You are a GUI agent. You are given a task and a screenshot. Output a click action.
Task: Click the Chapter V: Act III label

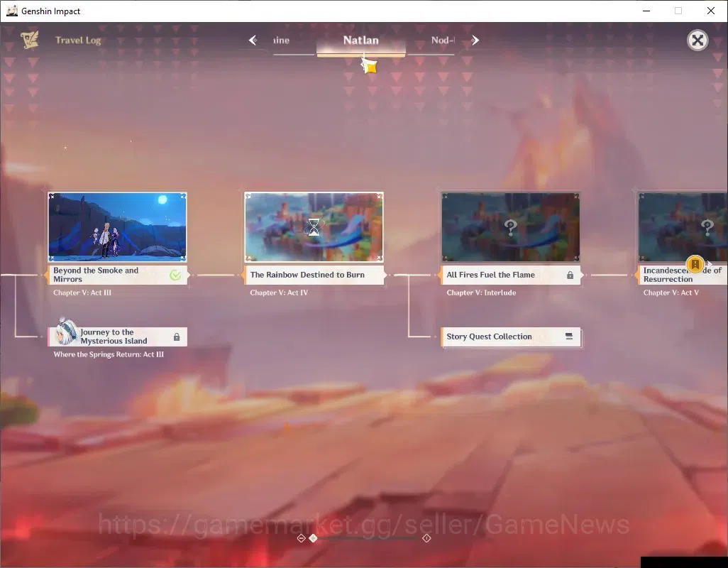(82, 293)
